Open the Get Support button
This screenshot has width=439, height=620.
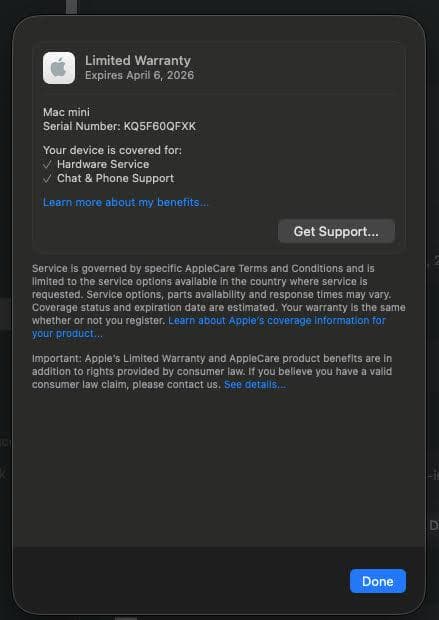pyautogui.click(x=336, y=231)
